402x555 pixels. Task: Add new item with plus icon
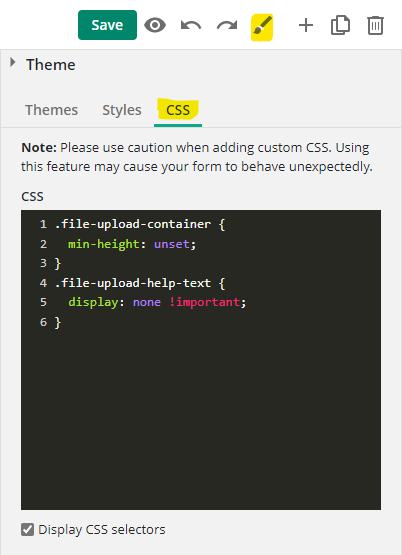[306, 25]
